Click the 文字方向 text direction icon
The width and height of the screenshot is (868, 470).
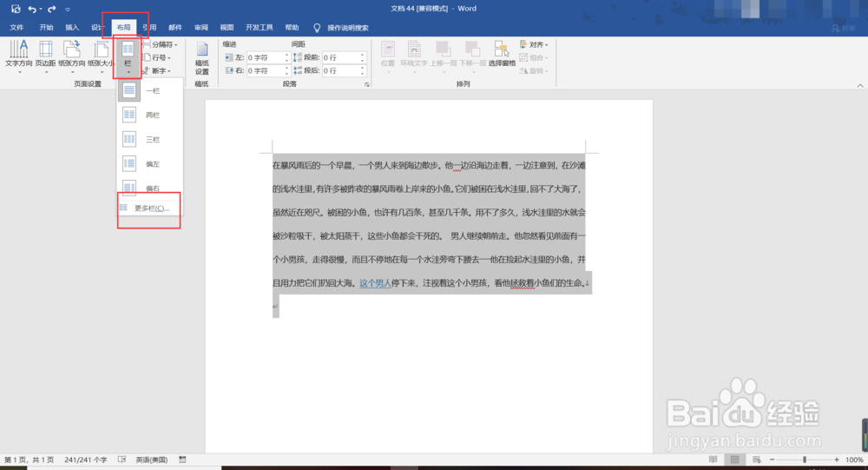(19, 56)
